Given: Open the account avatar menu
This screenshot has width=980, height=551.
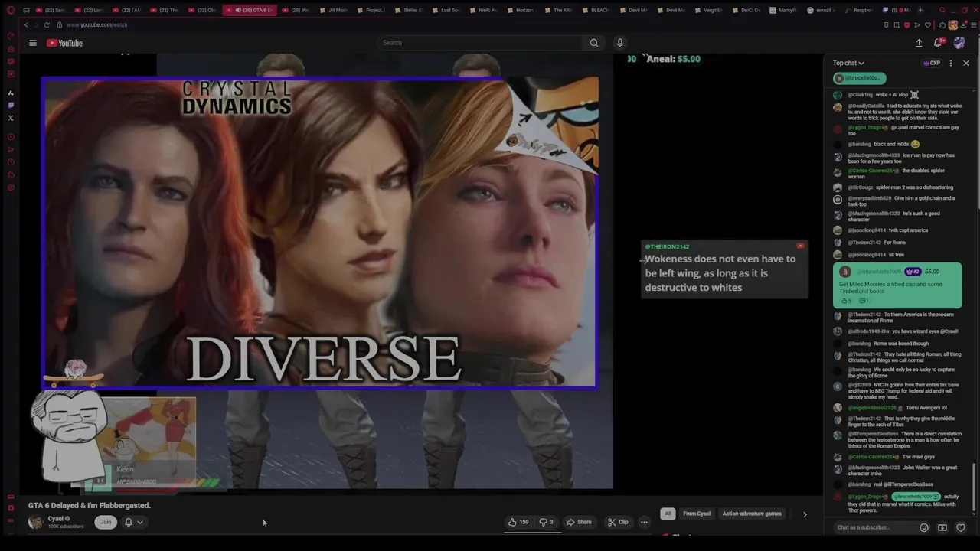Looking at the screenshot, I should pyautogui.click(x=959, y=43).
